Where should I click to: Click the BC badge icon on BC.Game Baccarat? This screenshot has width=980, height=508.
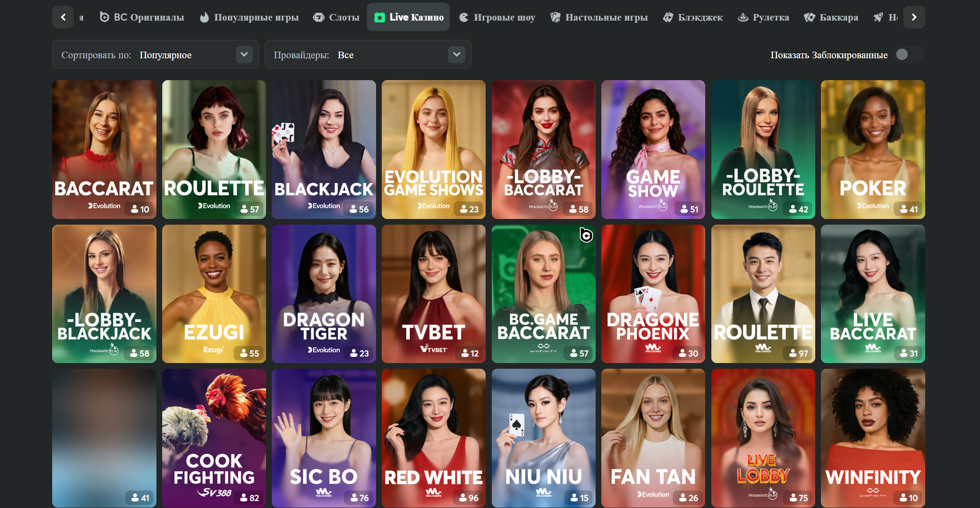(586, 235)
